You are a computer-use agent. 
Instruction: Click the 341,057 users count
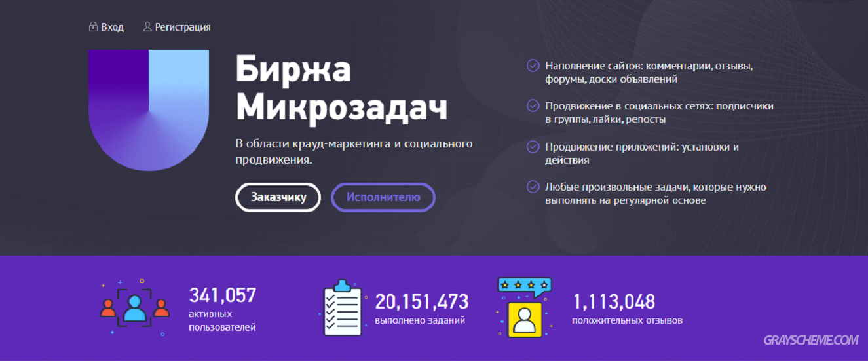[x=222, y=295]
